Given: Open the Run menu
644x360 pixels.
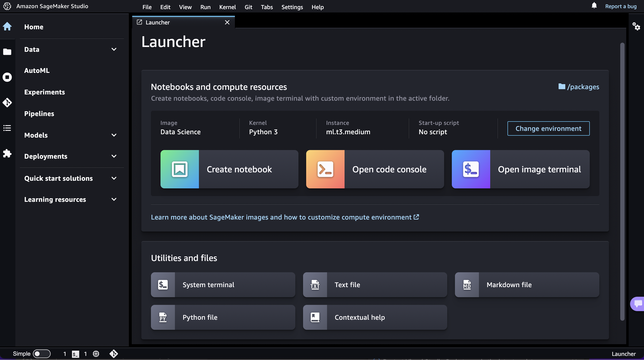Looking at the screenshot, I should pyautogui.click(x=205, y=6).
